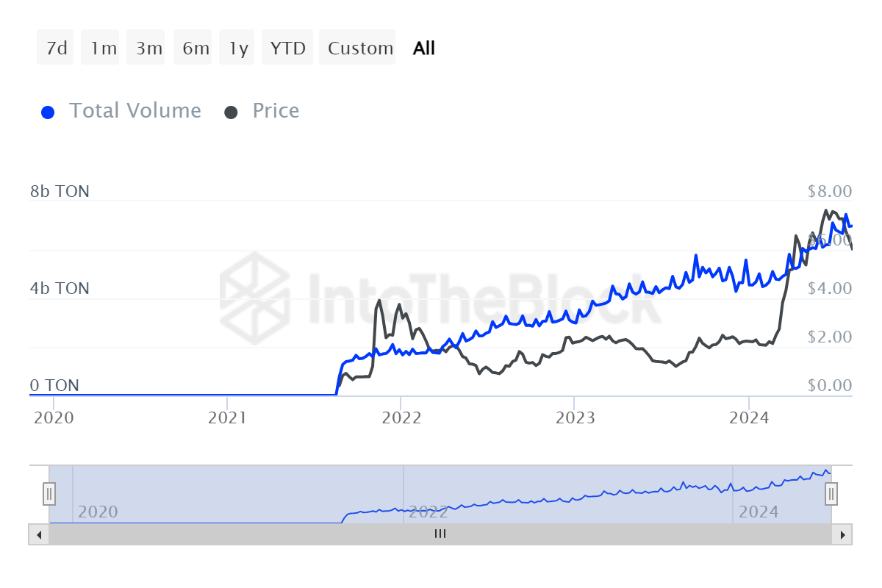Choose the YTD range option
882x588 pixels.
pyautogui.click(x=287, y=49)
